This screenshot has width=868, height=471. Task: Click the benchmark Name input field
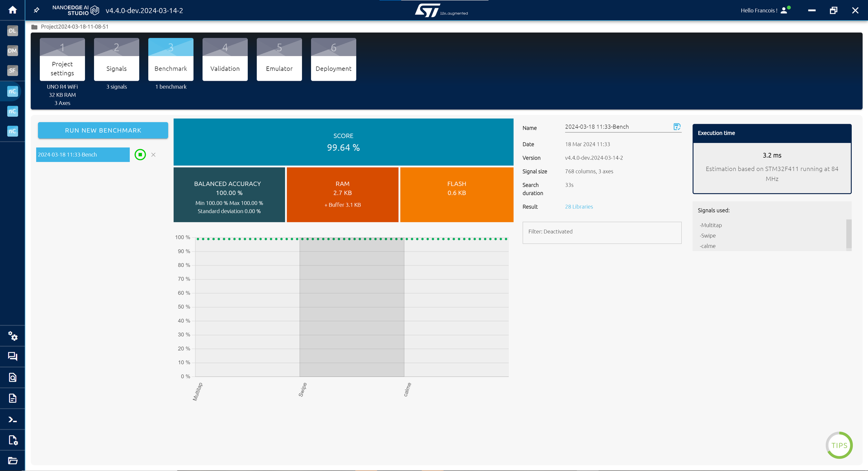click(x=616, y=127)
